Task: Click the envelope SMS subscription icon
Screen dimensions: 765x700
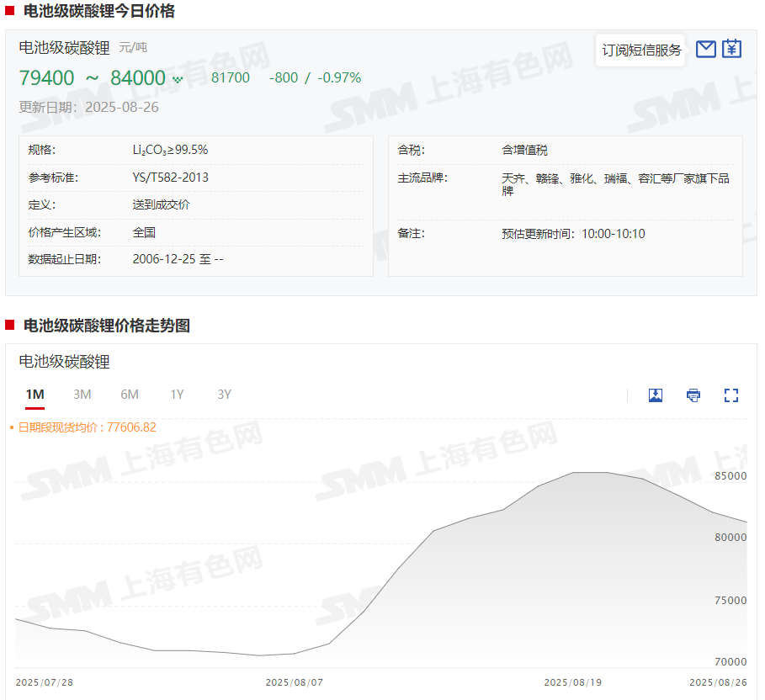Action: [x=706, y=49]
